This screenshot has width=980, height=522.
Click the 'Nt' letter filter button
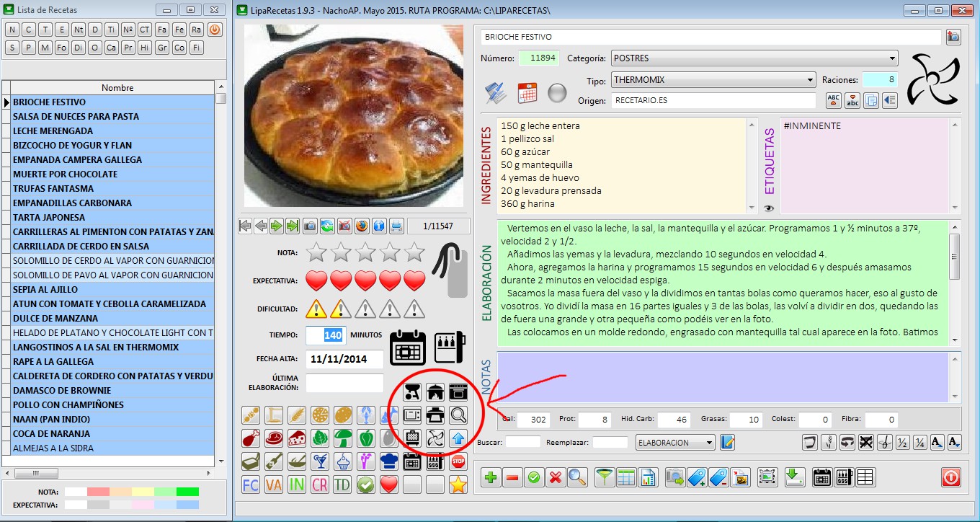78,30
